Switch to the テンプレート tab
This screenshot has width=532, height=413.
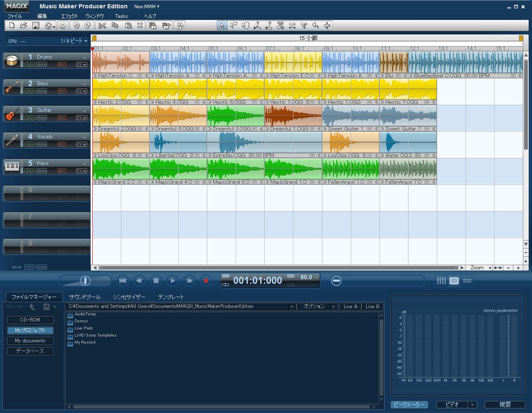tap(171, 297)
